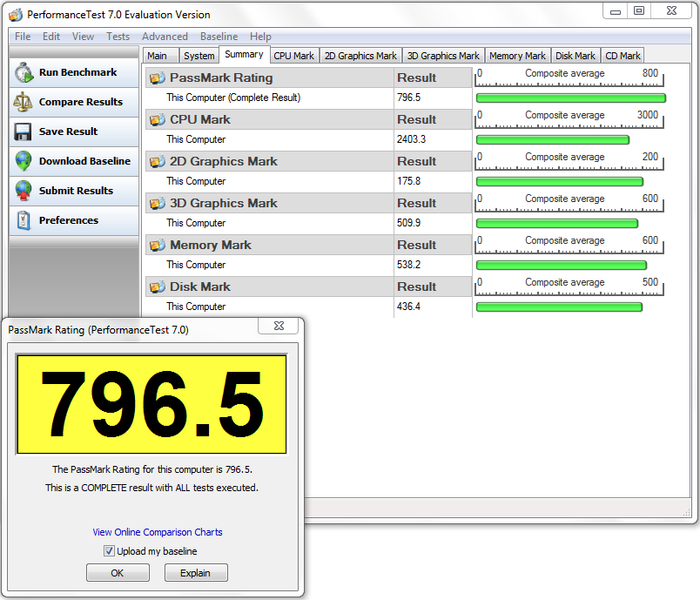Viewport: 700px width, 600px height.
Task: Click the Save Result floppy disk icon
Action: coord(23,131)
